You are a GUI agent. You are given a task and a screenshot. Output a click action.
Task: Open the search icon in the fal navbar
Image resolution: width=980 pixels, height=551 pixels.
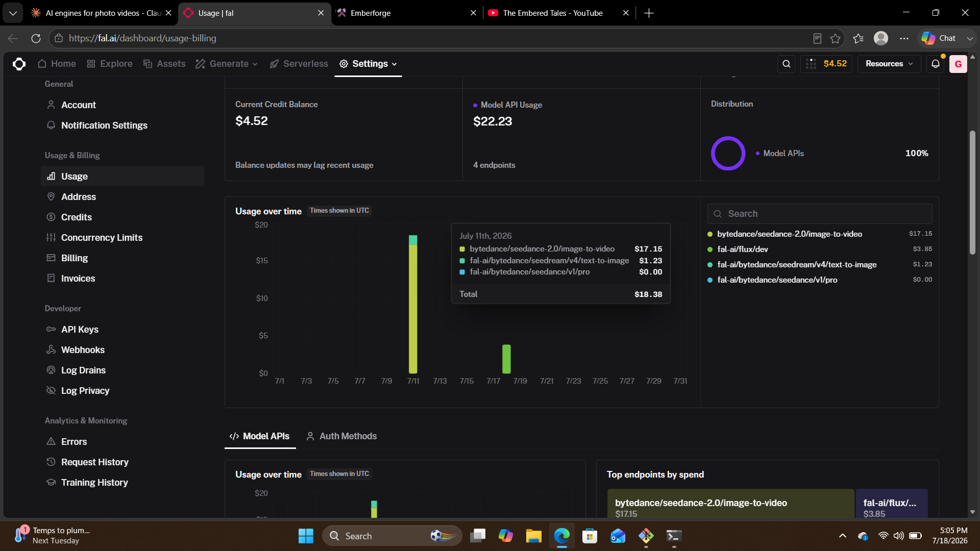click(x=787, y=64)
